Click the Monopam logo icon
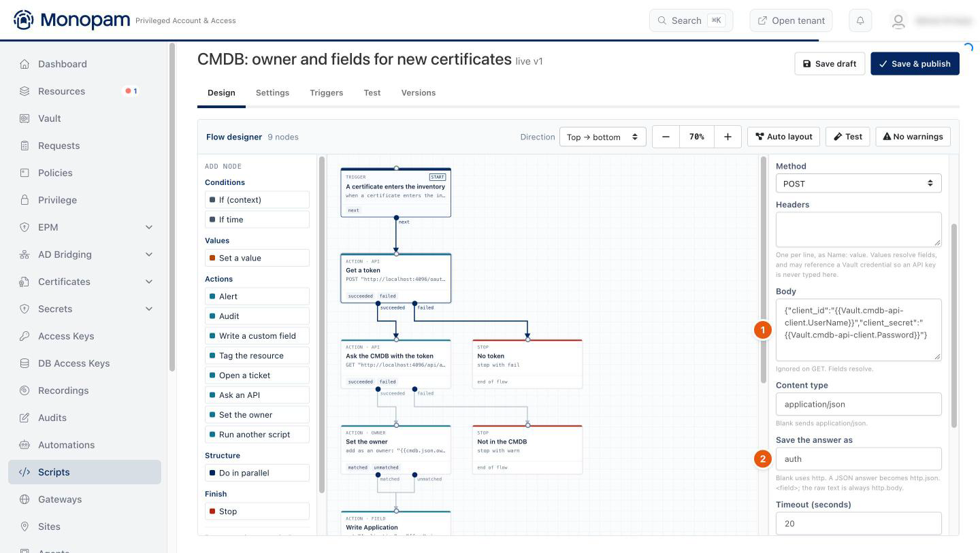This screenshot has height=553, width=980. tap(23, 20)
